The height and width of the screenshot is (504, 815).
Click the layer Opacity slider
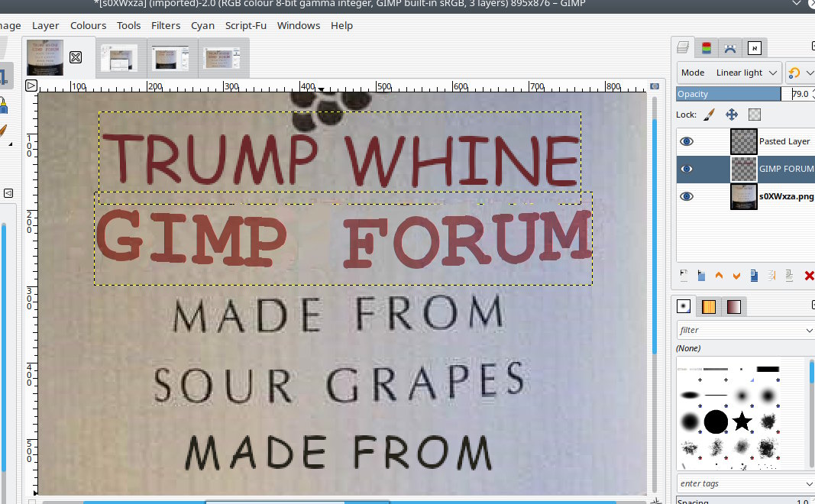coord(729,94)
